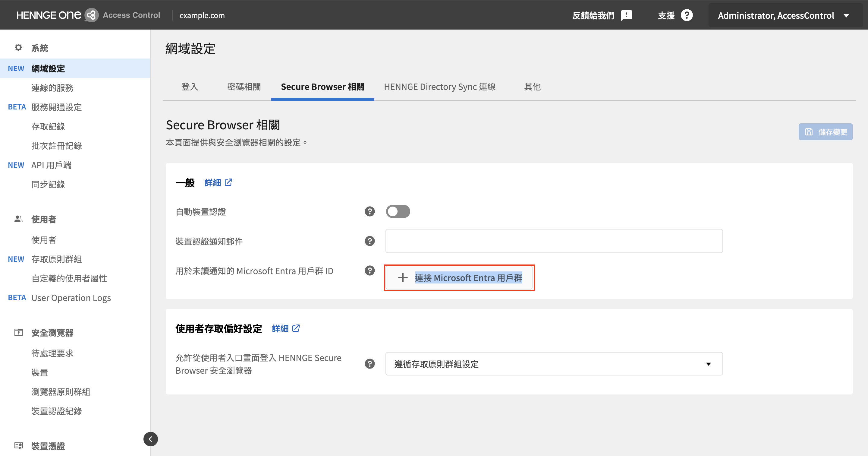
Task: Open 網域設定 in the sidebar
Action: [x=75, y=68]
